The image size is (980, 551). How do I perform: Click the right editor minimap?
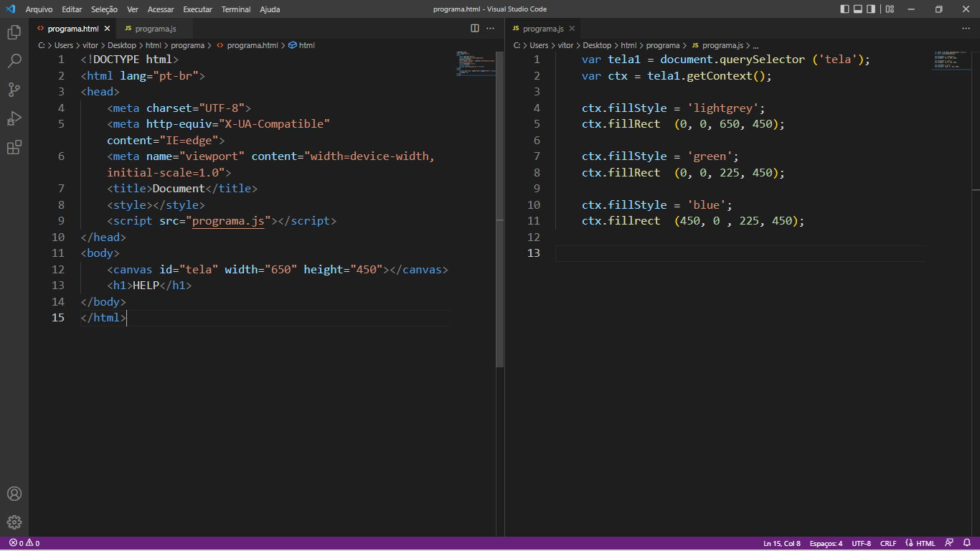[952, 59]
